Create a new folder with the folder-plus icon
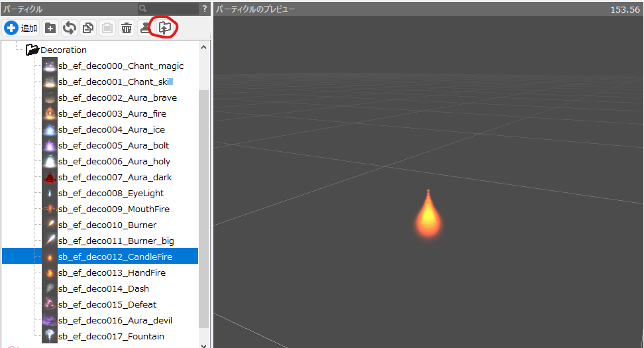Screen dimensions: 644x348 50,28
